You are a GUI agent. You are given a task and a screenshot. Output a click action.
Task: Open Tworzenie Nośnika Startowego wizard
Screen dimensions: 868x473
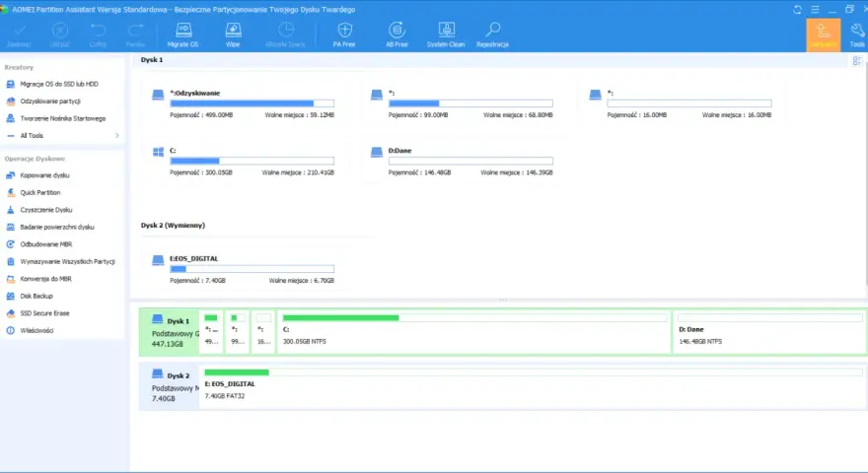point(62,118)
